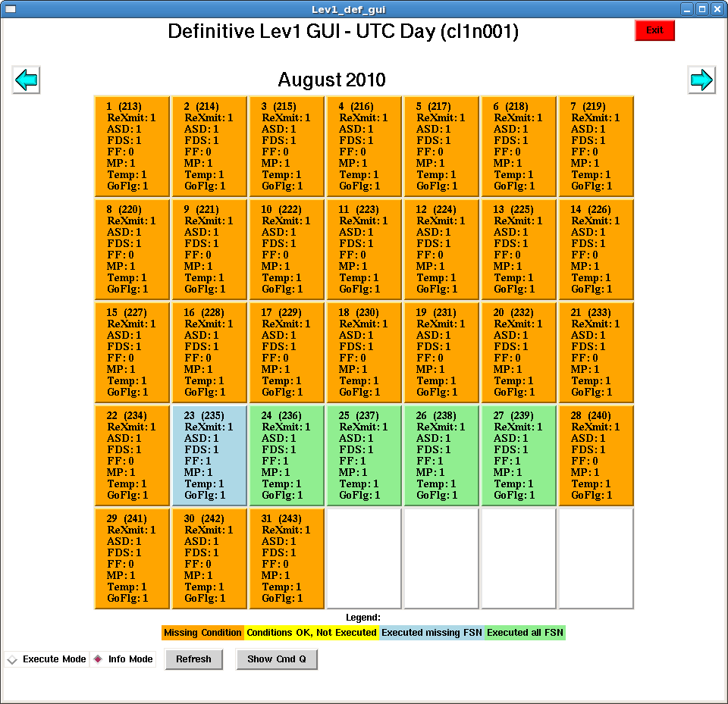Click day 1 (213) calendar cell
Viewport: 728px width, 704px height.
(x=132, y=146)
